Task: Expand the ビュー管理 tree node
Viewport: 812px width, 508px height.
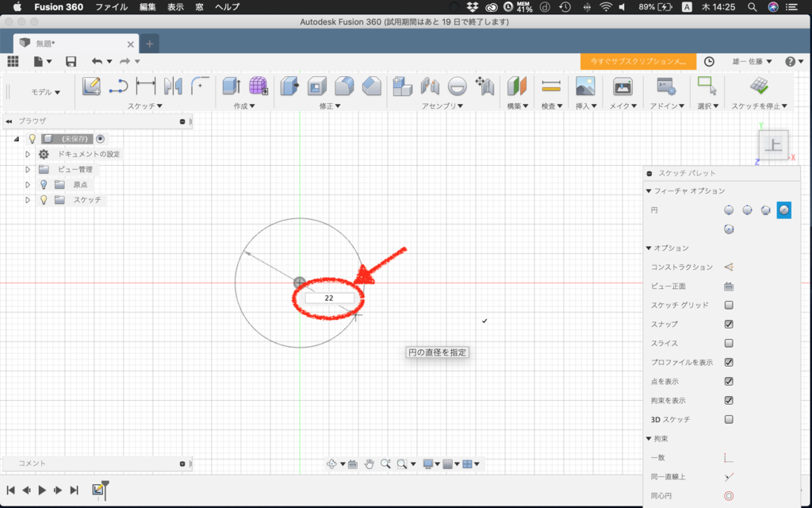Action: coord(28,170)
